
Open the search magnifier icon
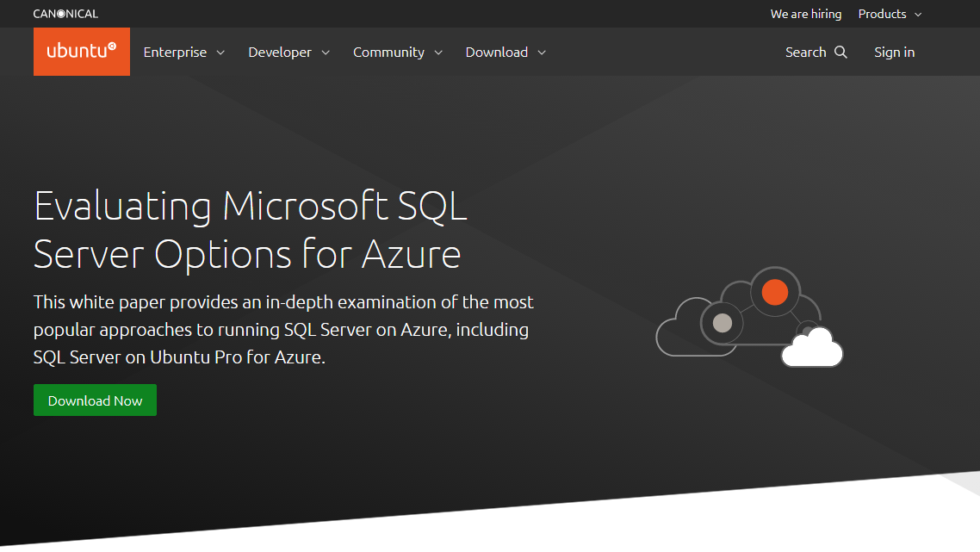click(840, 53)
